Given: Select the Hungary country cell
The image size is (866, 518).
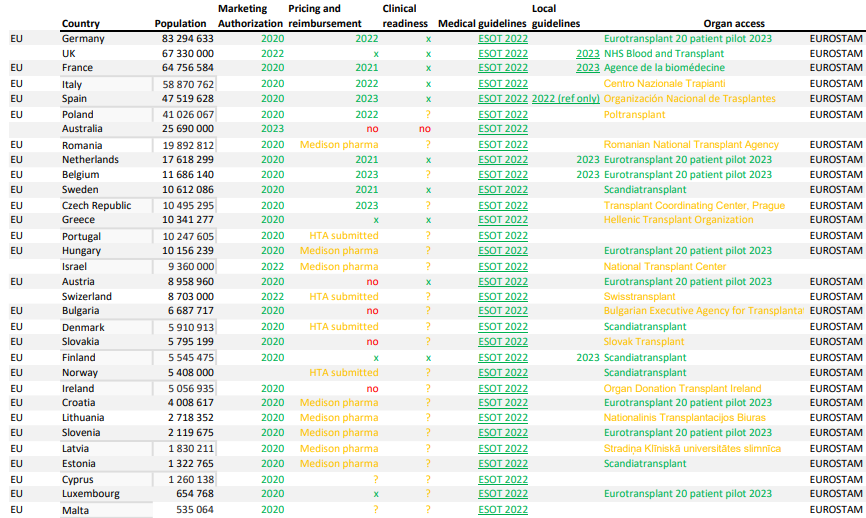Looking at the screenshot, I should tap(81, 251).
